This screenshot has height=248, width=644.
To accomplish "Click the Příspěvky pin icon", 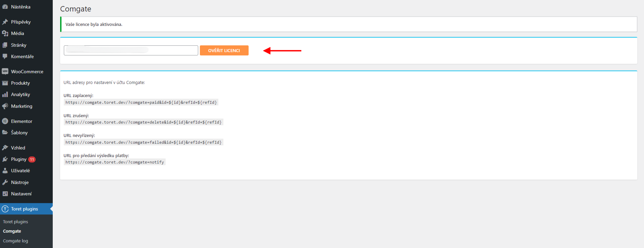I will coord(5,22).
